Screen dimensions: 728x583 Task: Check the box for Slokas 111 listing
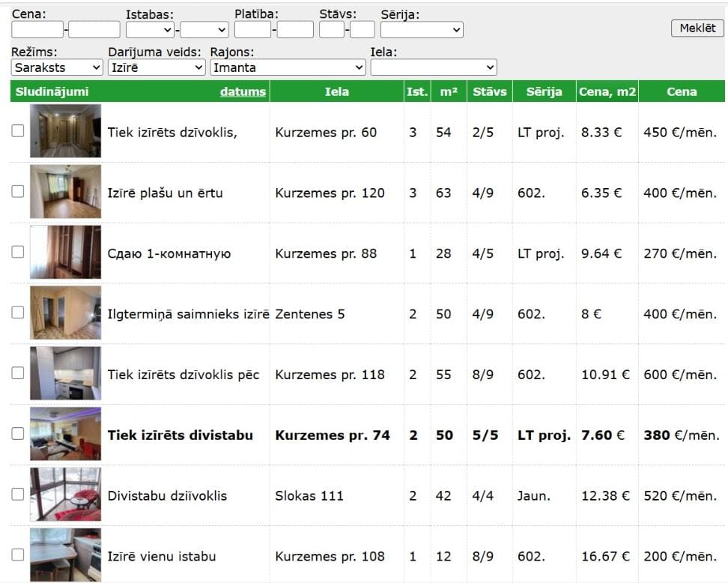(x=18, y=495)
